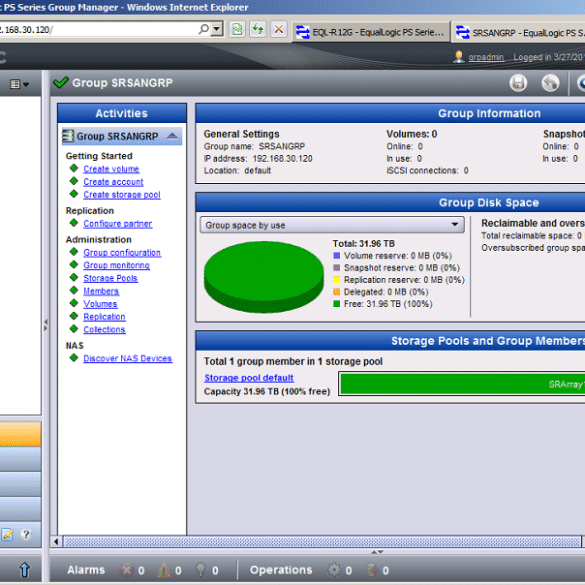Click the Operations label in status bar
Viewport: 585px width, 585px height.
pyautogui.click(x=281, y=570)
